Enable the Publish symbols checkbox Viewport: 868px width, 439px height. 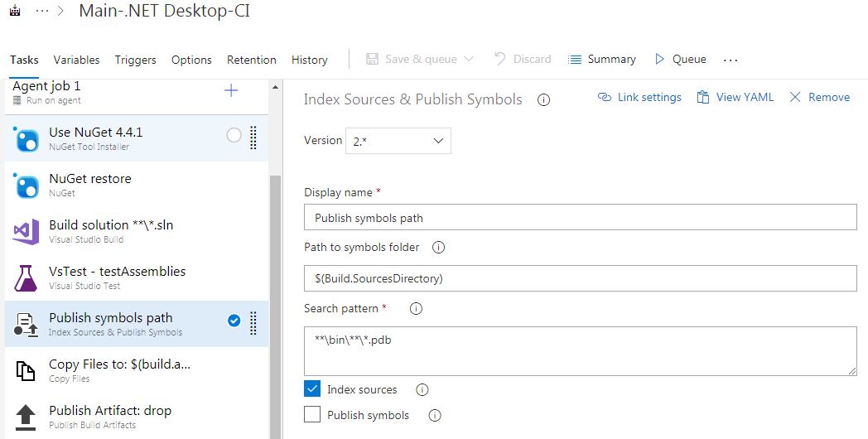(x=312, y=414)
